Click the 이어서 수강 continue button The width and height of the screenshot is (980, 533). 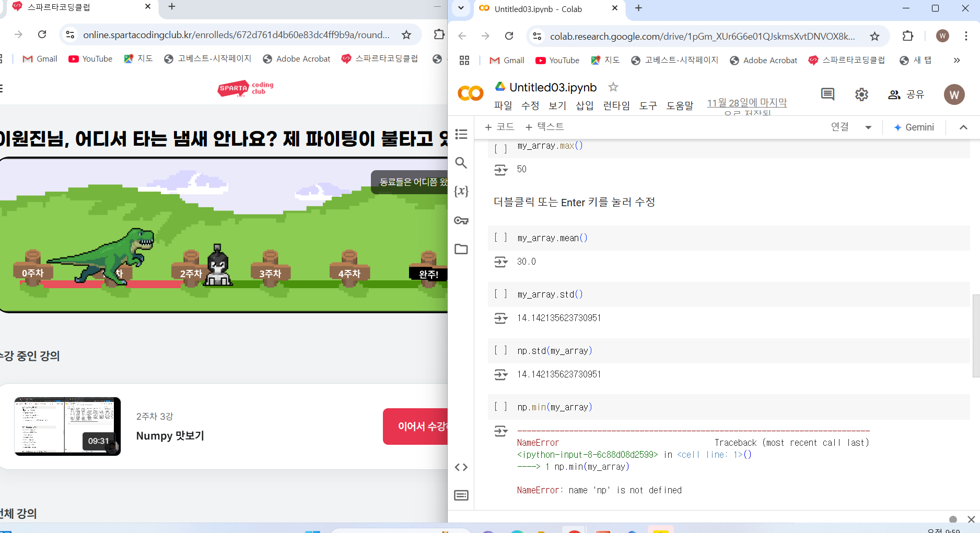tap(416, 427)
